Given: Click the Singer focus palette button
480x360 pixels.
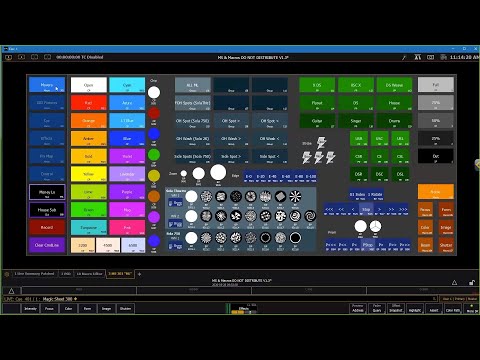Looking at the screenshot, I should [356, 121].
